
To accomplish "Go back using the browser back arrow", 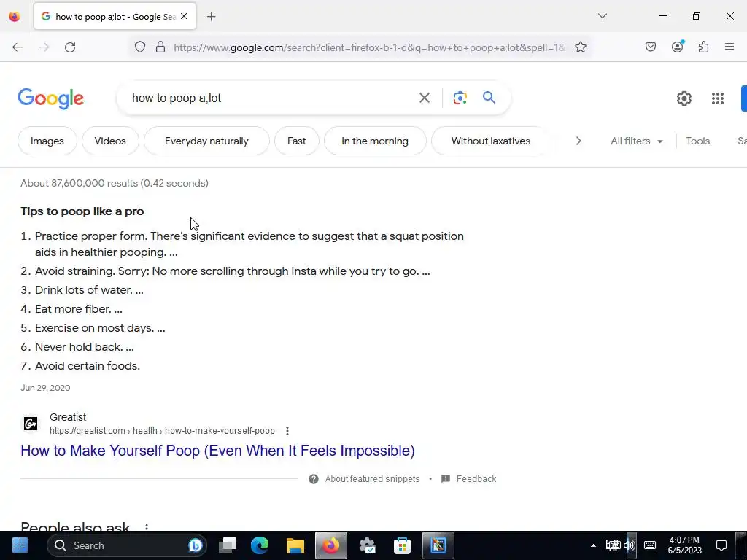I will pyautogui.click(x=18, y=47).
